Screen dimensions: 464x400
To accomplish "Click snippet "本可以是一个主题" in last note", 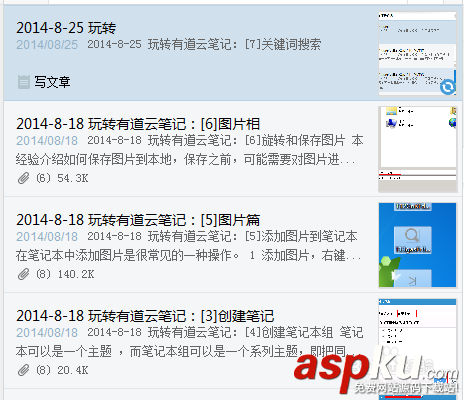I will (x=64, y=351).
